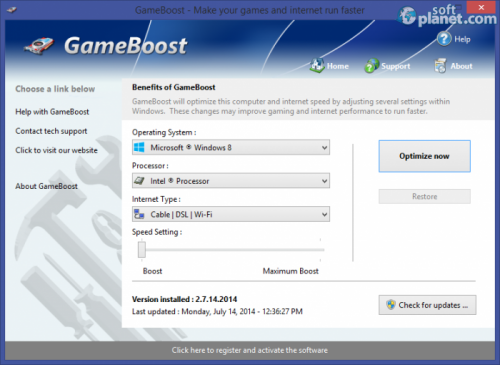Click the Home house icon
The image size is (500, 365).
(317, 65)
